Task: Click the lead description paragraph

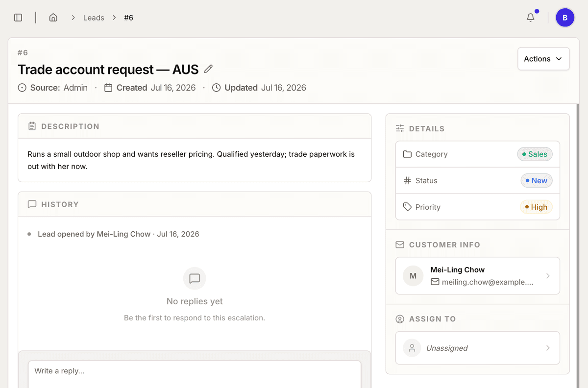Action: pos(191,160)
